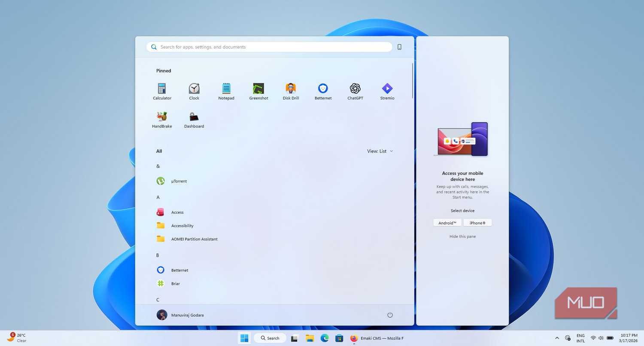Select Android as mobile device
Image resolution: width=644 pixels, height=346 pixels.
pyautogui.click(x=447, y=223)
